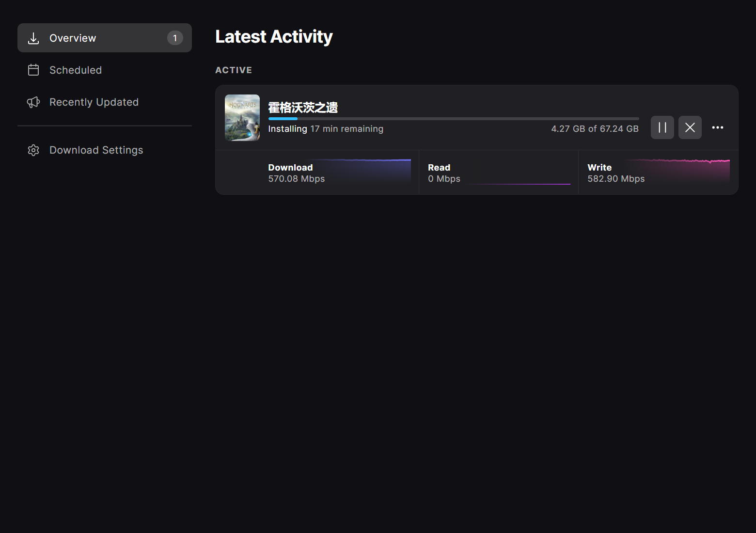Open the Download Settings text label
The height and width of the screenshot is (533, 756).
click(96, 150)
